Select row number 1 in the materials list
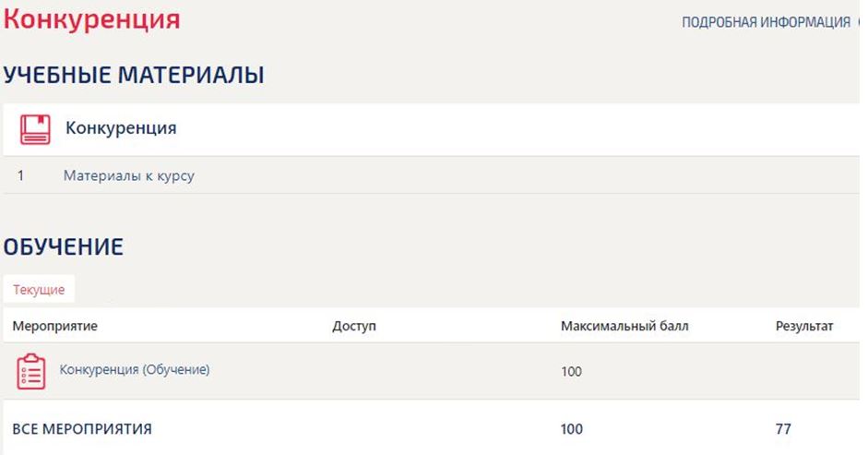The height and width of the screenshot is (455, 868). point(20,175)
